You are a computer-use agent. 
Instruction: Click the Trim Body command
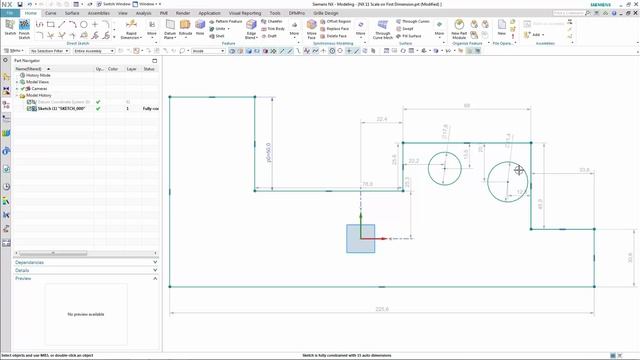click(x=273, y=29)
